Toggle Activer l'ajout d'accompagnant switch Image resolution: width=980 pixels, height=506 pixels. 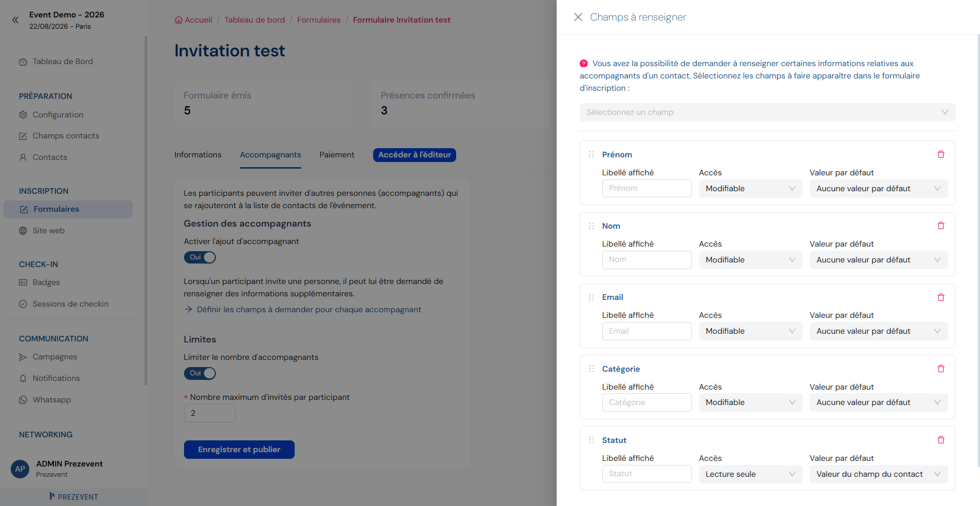coord(200,257)
